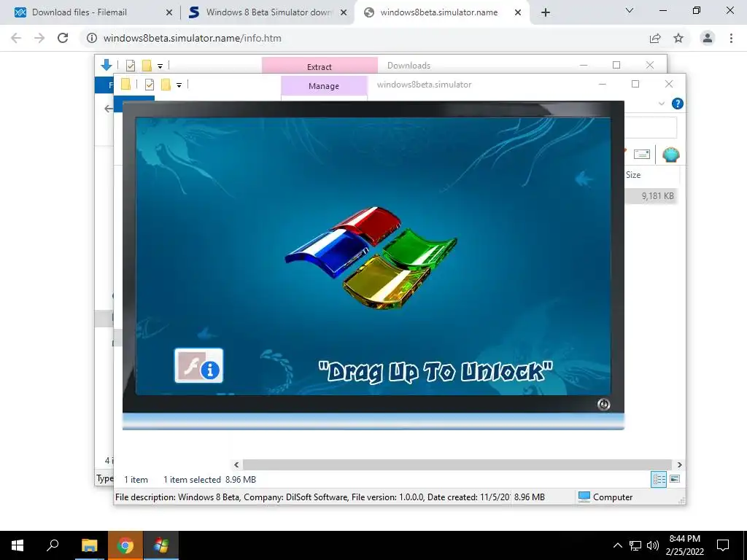The width and height of the screenshot is (747, 560).
Task: Click the blue Help question mark icon
Action: click(678, 104)
